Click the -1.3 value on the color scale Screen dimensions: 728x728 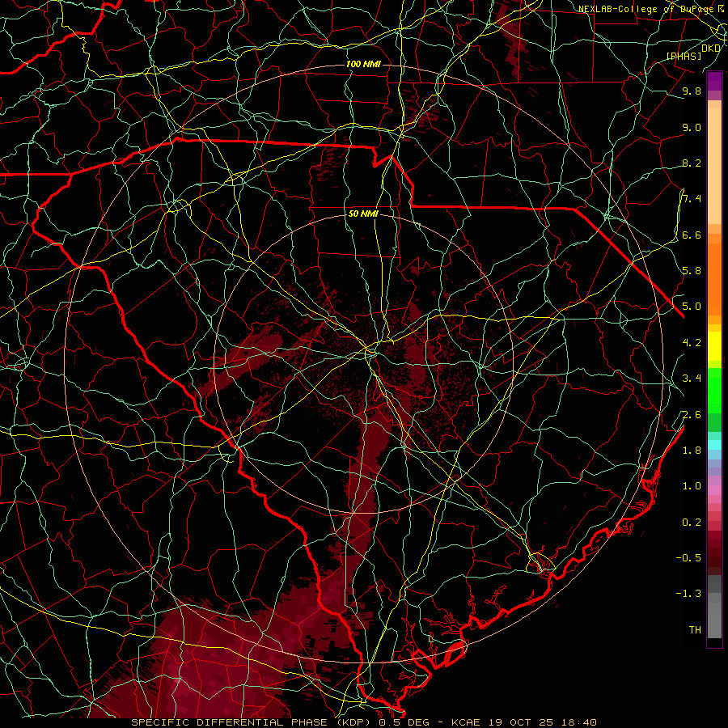tap(688, 594)
